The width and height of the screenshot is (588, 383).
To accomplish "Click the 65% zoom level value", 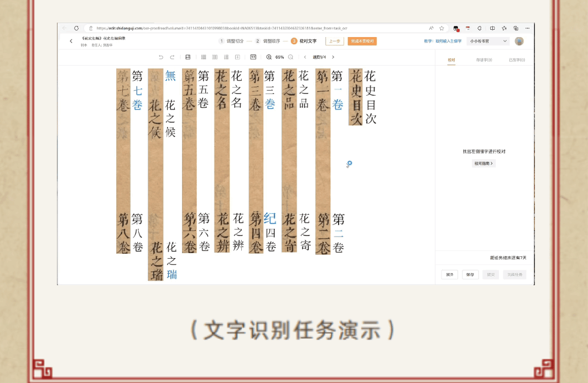I will [280, 57].
